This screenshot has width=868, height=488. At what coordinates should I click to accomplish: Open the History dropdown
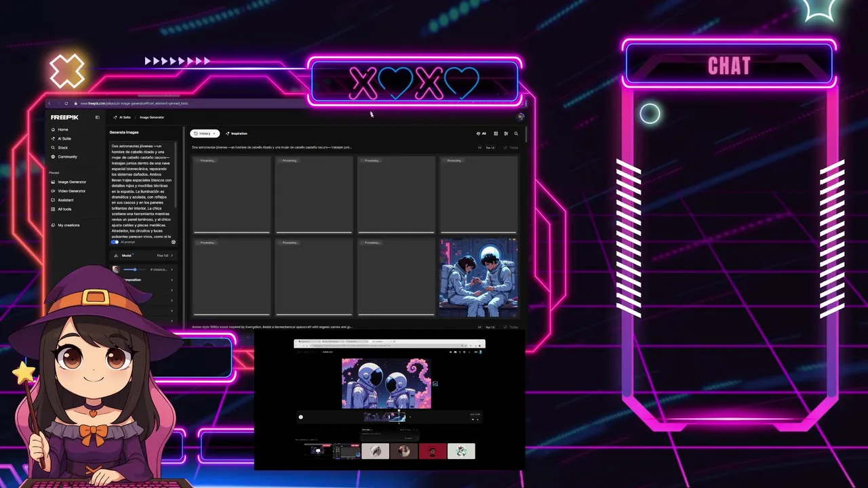(205, 134)
